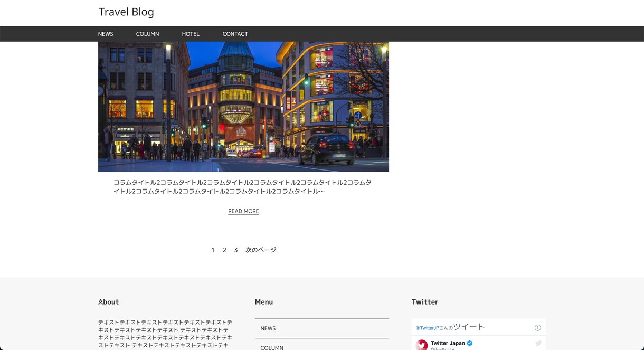Go to pagination page 3

click(236, 250)
